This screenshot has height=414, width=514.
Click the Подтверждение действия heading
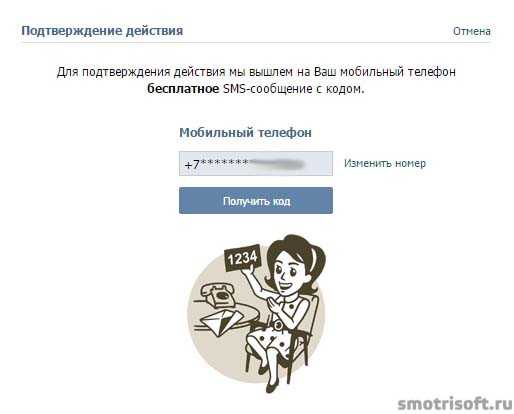click(102, 31)
